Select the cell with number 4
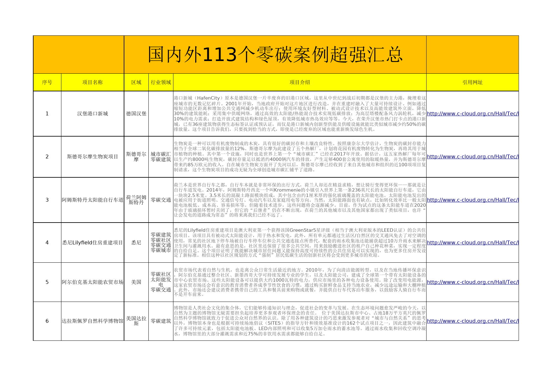Viewport: 555px width, 392px height. [x=47, y=243]
